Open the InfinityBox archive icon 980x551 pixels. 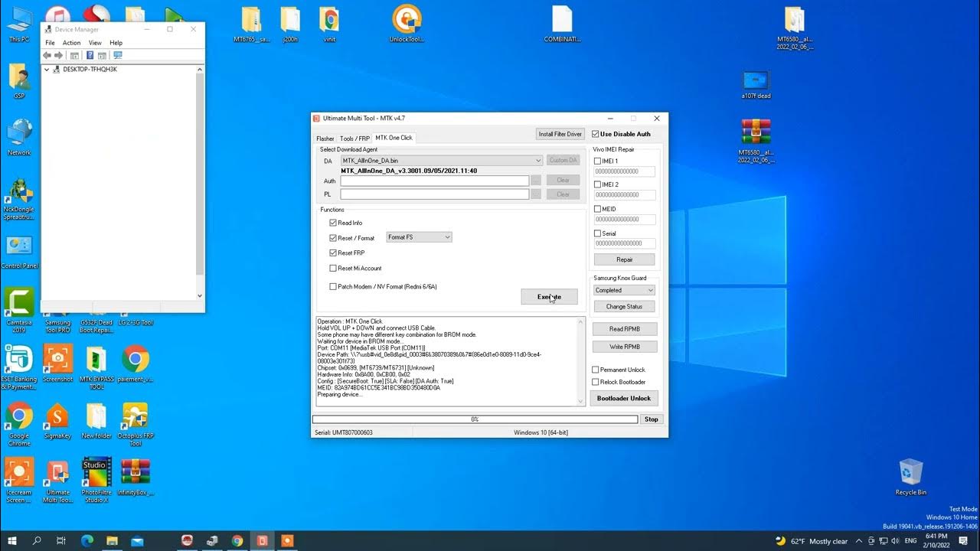136,478
